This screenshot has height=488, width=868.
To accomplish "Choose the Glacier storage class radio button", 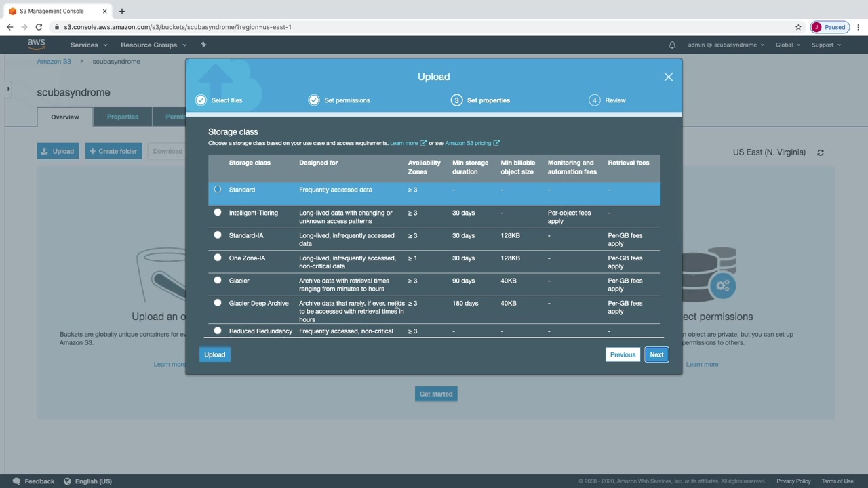I will [x=218, y=281].
